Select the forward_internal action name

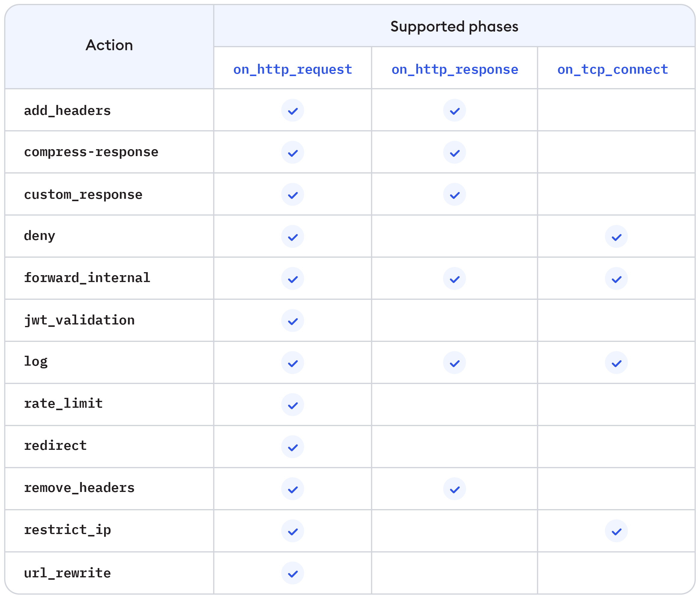(x=87, y=278)
